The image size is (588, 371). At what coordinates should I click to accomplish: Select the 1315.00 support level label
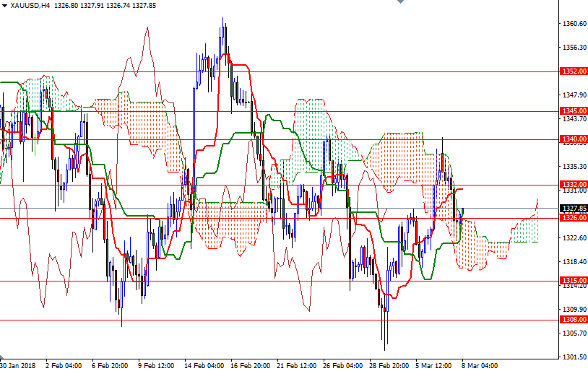click(x=574, y=281)
